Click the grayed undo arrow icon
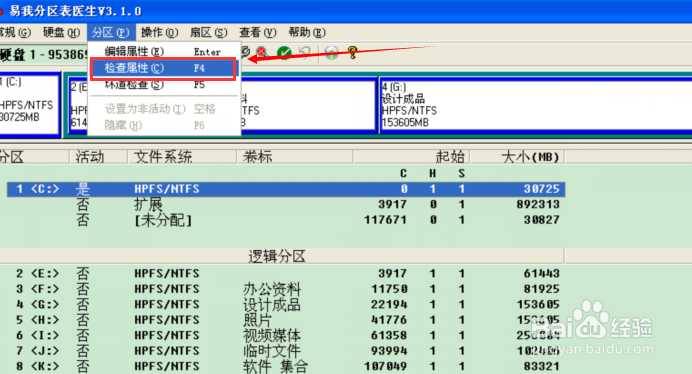 tap(305, 53)
